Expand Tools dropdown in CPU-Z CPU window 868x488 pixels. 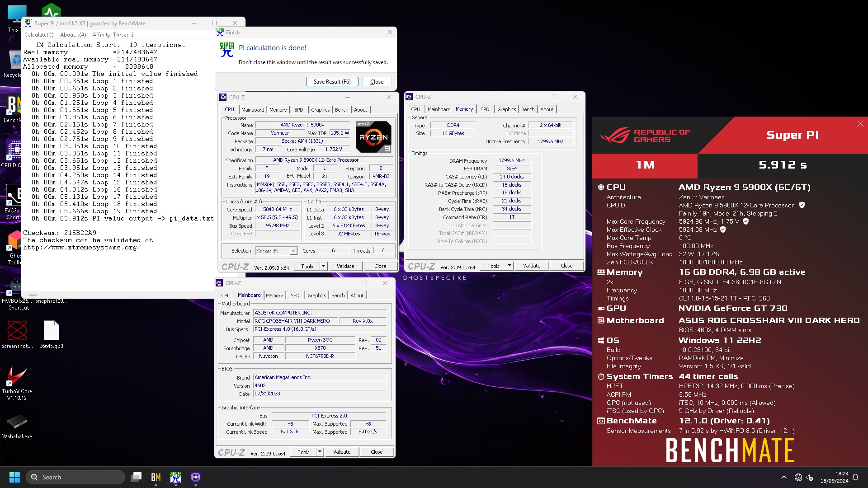[x=323, y=266]
